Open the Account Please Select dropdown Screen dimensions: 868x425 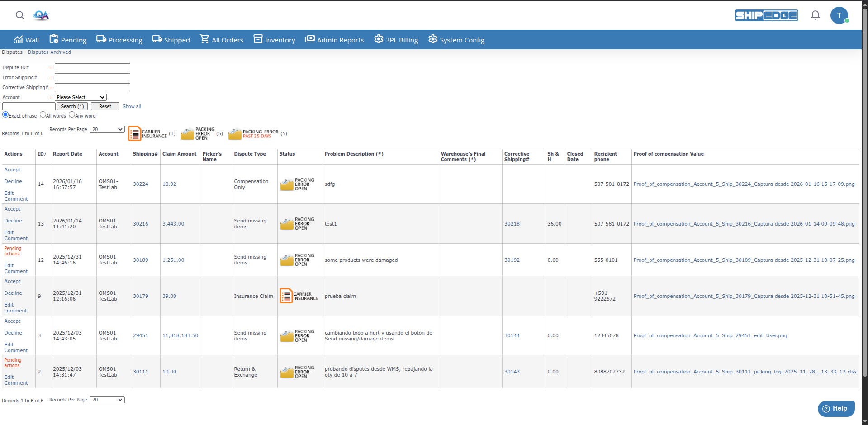pyautogui.click(x=81, y=97)
